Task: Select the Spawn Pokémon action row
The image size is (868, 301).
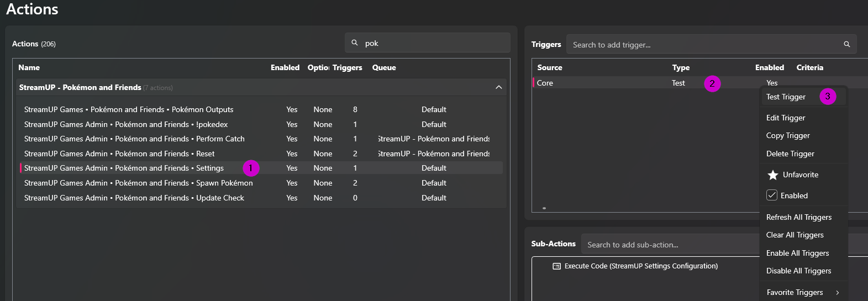Action: [x=261, y=183]
